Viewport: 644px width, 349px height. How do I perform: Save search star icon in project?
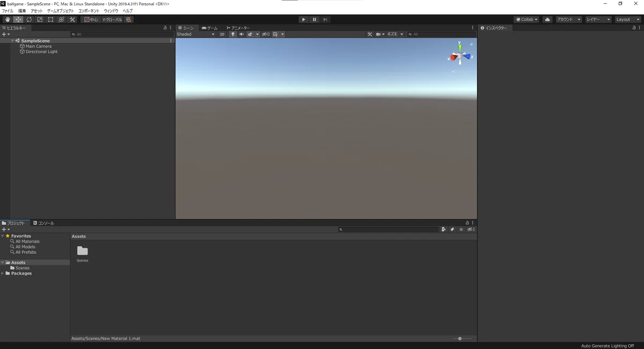[461, 229]
